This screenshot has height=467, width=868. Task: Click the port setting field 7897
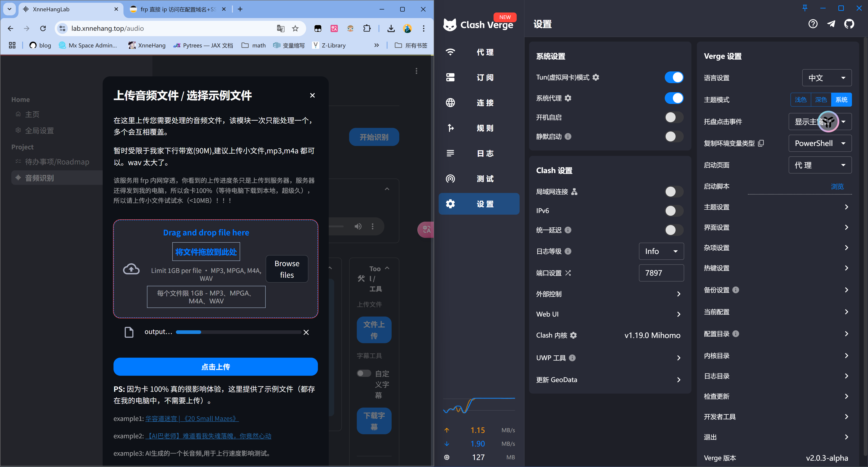pos(661,273)
